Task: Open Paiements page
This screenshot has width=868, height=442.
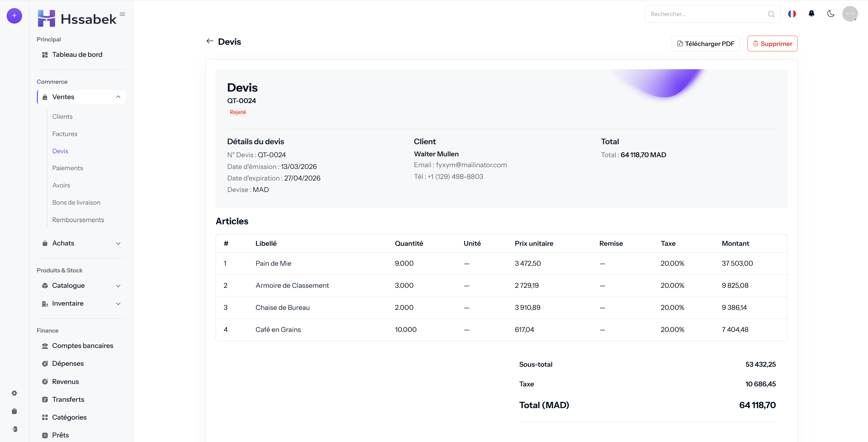Action: (67, 168)
